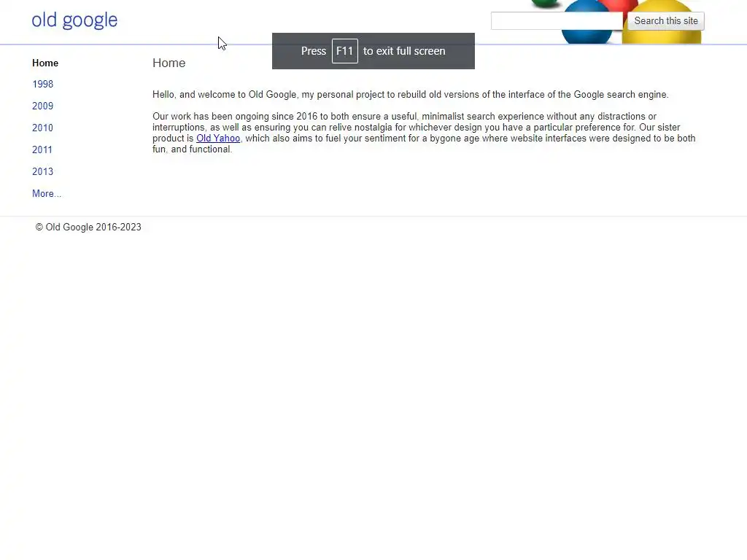Open the 2009 page in the sidebar

(43, 106)
